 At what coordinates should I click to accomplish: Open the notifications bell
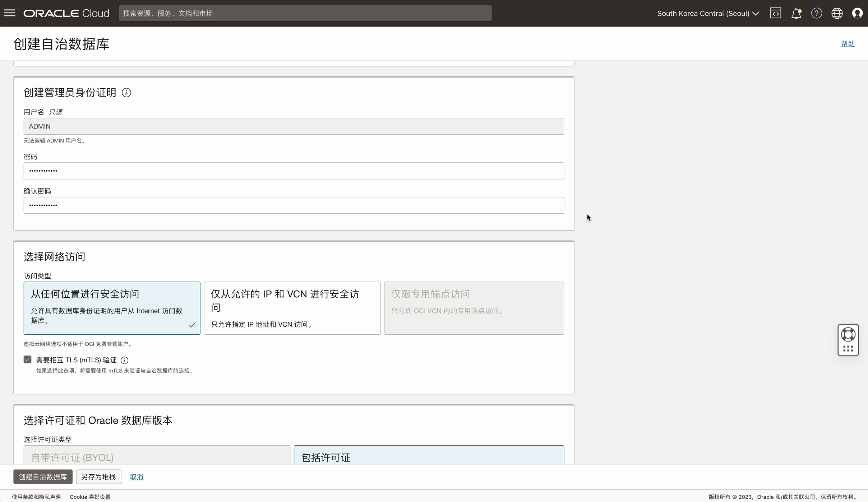coord(796,13)
